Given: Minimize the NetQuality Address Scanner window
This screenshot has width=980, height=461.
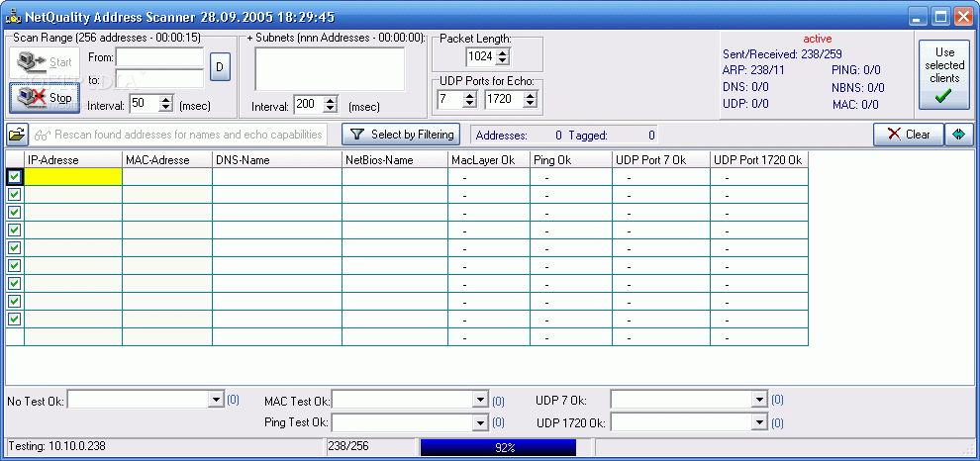Looking at the screenshot, I should 918,17.
